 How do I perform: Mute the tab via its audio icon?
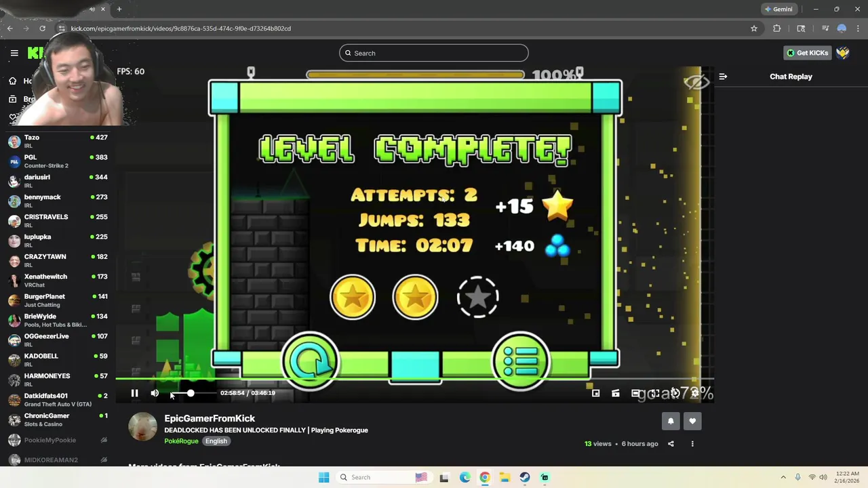(x=92, y=9)
